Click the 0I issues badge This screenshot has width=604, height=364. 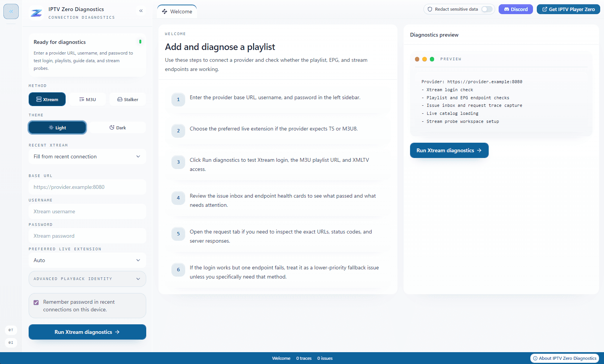pos(11,343)
